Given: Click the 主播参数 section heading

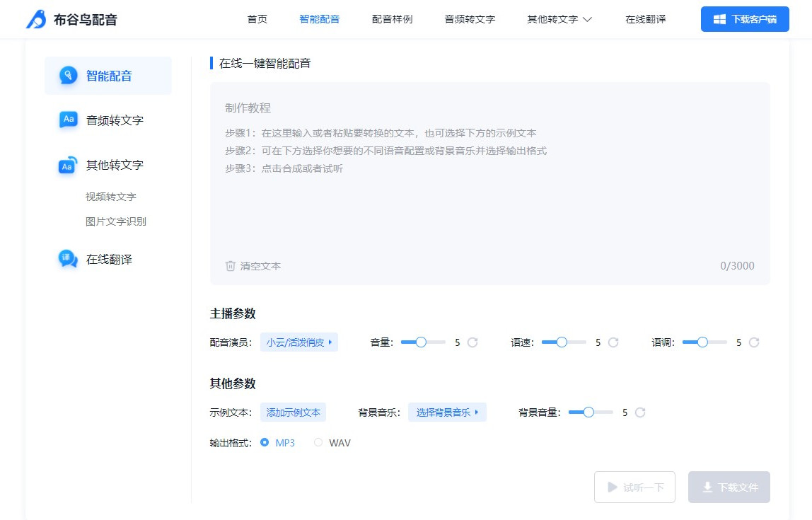Looking at the screenshot, I should click(x=233, y=313).
